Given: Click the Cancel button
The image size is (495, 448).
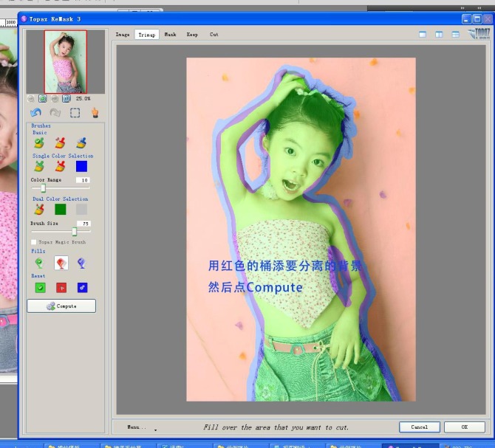Looking at the screenshot, I should [x=420, y=427].
